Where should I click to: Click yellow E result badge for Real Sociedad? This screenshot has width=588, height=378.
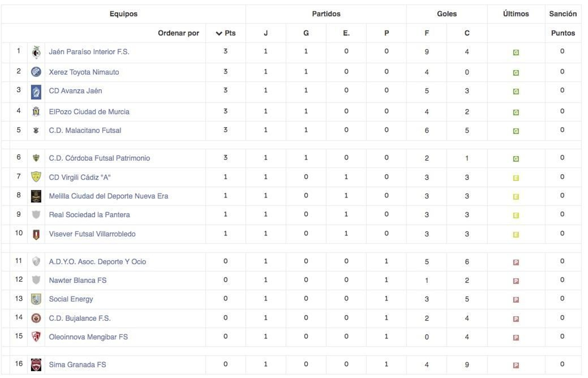tap(516, 215)
